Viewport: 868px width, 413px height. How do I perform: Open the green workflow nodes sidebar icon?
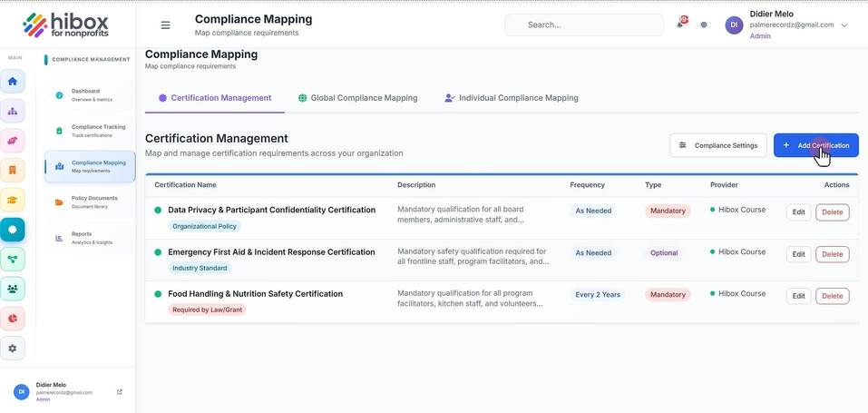point(12,259)
